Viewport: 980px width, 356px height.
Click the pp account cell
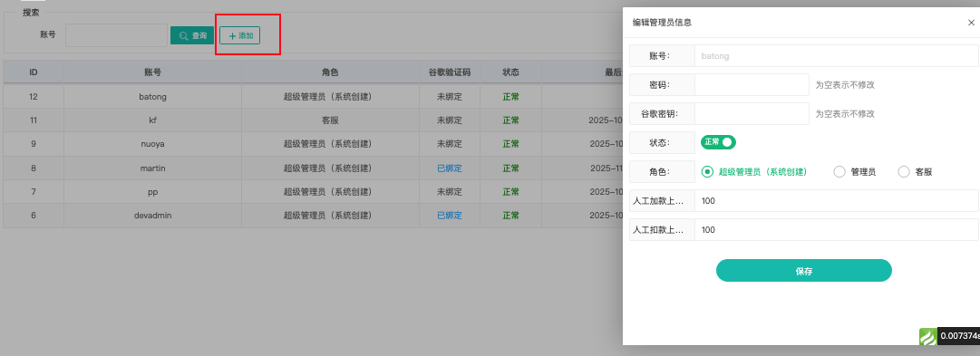click(153, 192)
